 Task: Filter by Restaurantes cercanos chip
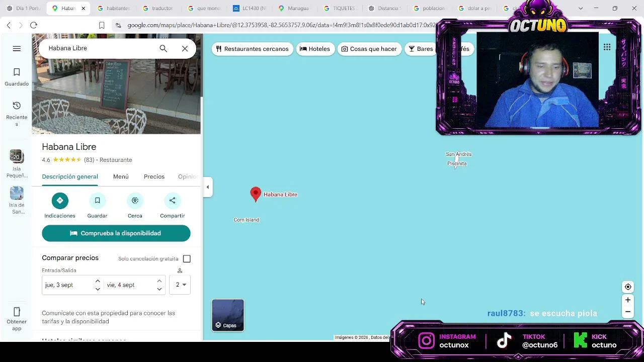click(252, 49)
